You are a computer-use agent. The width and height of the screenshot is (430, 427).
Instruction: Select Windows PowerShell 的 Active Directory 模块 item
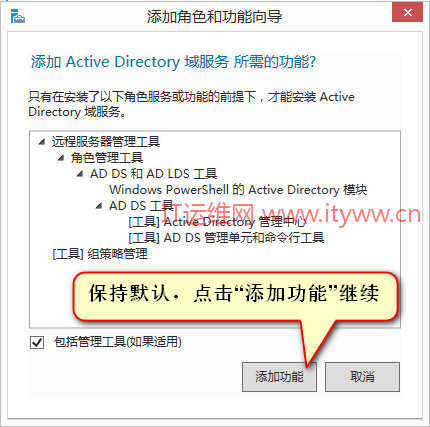click(238, 190)
